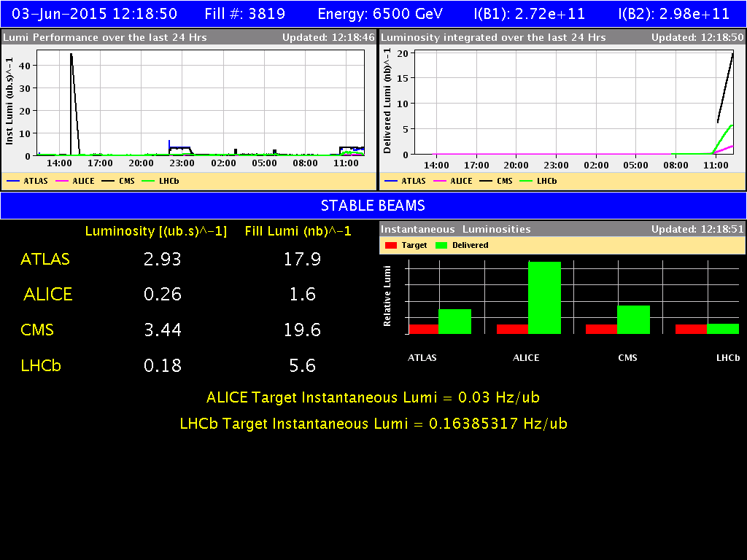Click the ATLAS legend entry in integrated luminosity chart
This screenshot has width=747, height=560.
click(x=405, y=181)
